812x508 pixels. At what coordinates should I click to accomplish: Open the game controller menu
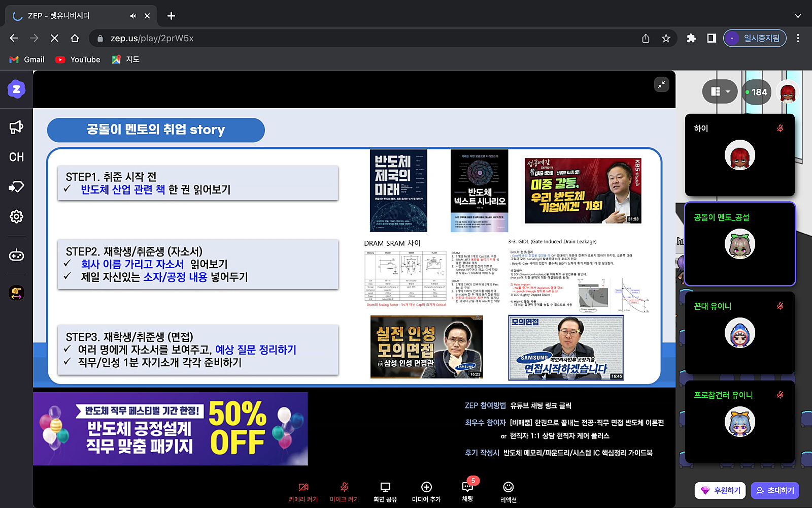(x=16, y=256)
